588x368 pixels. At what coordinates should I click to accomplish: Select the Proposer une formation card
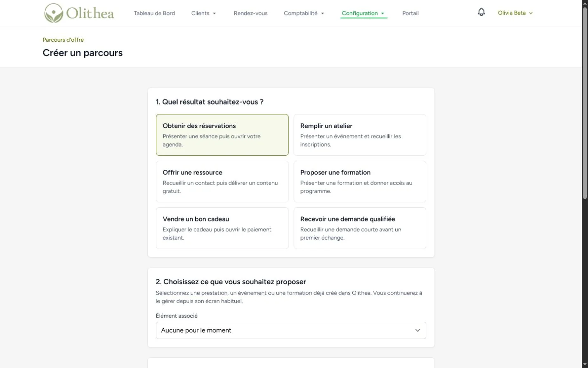pos(360,182)
